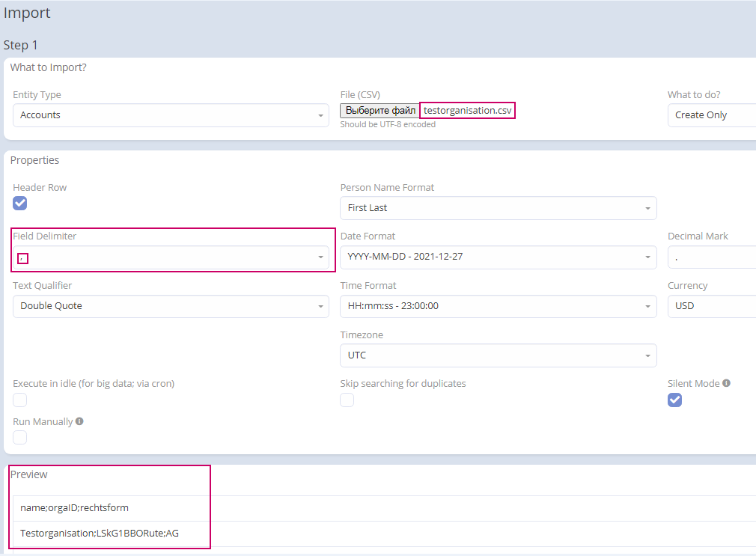The image size is (756, 556).
Task: Enable Execute in idle checkbox
Action: (20, 400)
